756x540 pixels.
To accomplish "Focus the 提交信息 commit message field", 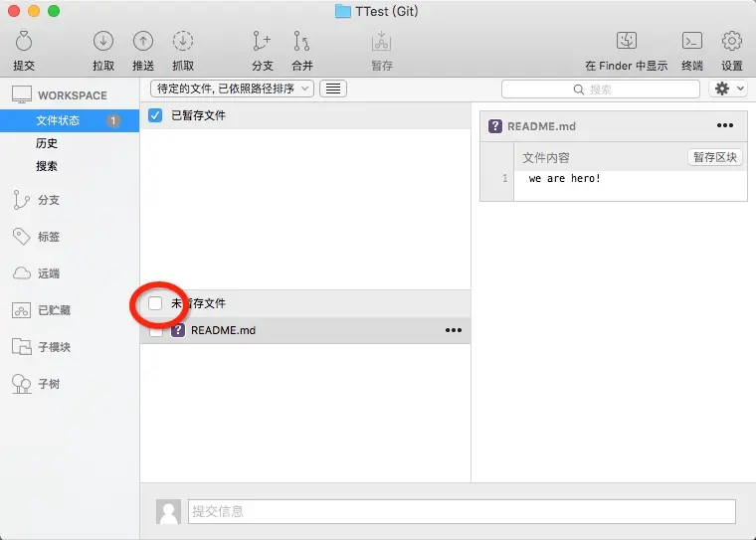I will coord(462,511).
